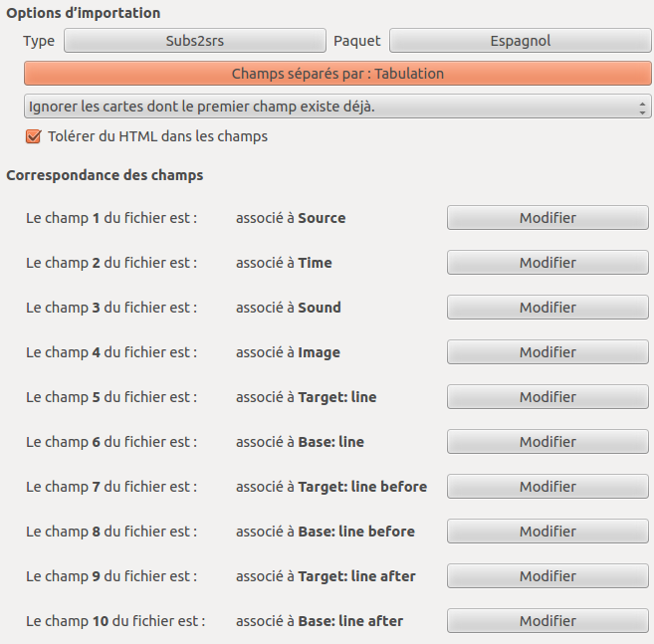Modify field 8 'Base: line before' mapping
The width and height of the screenshot is (654, 644).
(547, 532)
